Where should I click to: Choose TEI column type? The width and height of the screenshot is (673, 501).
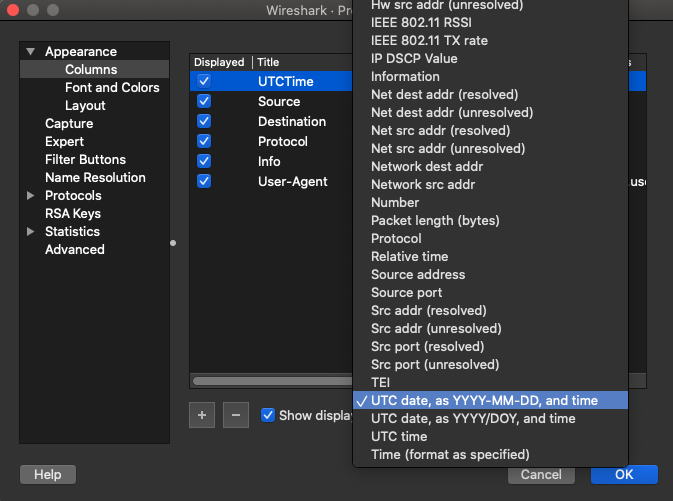(490, 383)
